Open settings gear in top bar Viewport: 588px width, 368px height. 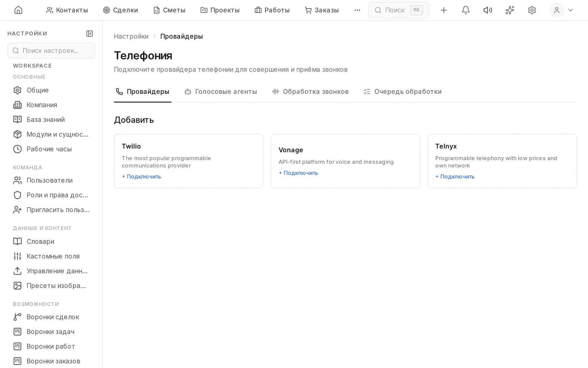[532, 10]
